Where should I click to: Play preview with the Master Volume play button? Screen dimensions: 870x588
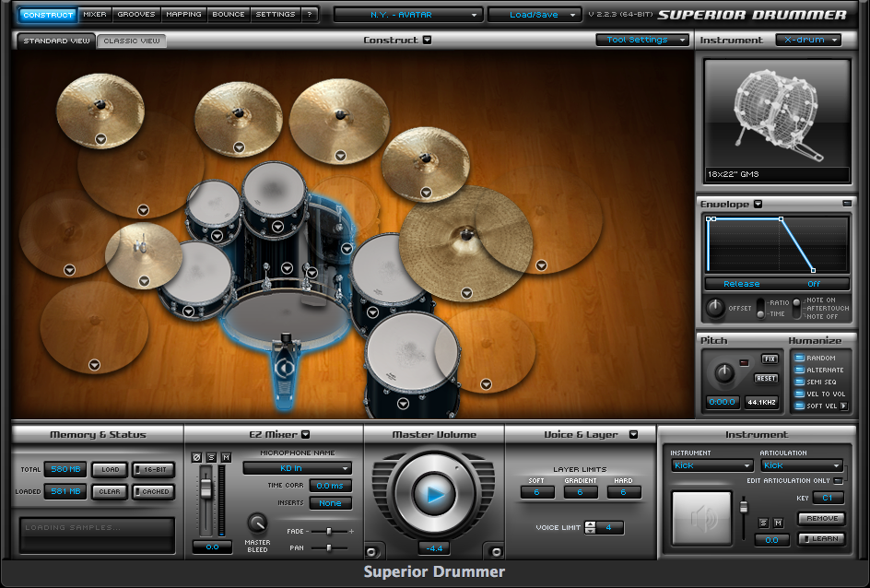click(434, 494)
